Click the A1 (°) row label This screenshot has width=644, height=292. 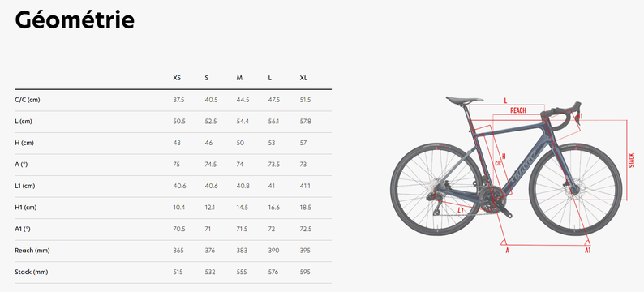[x=23, y=229]
